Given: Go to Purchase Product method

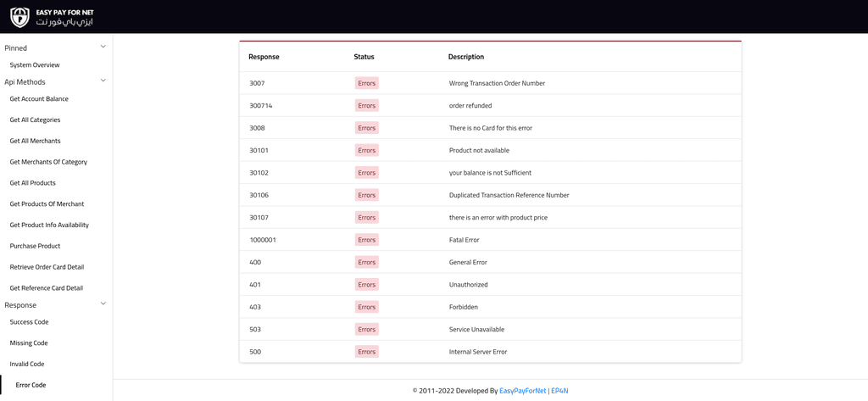Looking at the screenshot, I should (x=36, y=246).
